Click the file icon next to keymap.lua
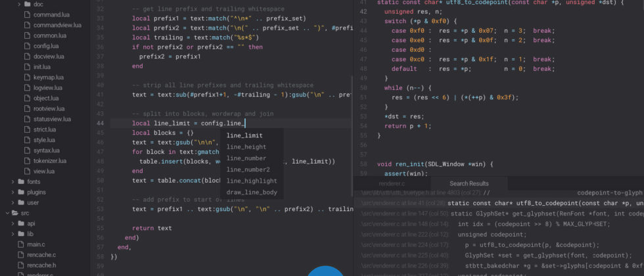 coord(27,77)
